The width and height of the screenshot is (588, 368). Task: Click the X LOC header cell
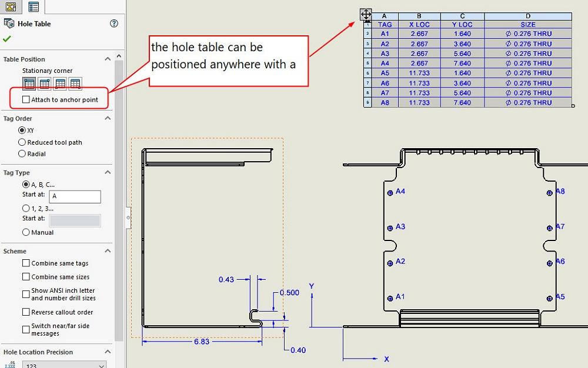click(419, 25)
